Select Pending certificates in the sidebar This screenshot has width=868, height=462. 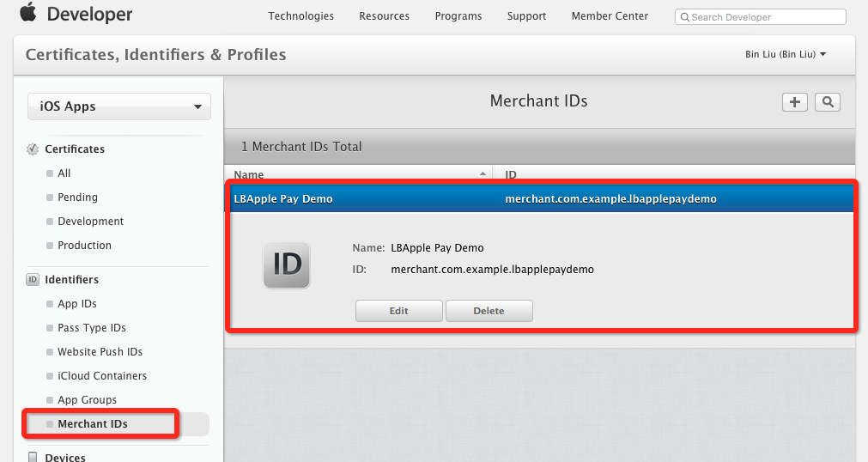click(x=77, y=198)
